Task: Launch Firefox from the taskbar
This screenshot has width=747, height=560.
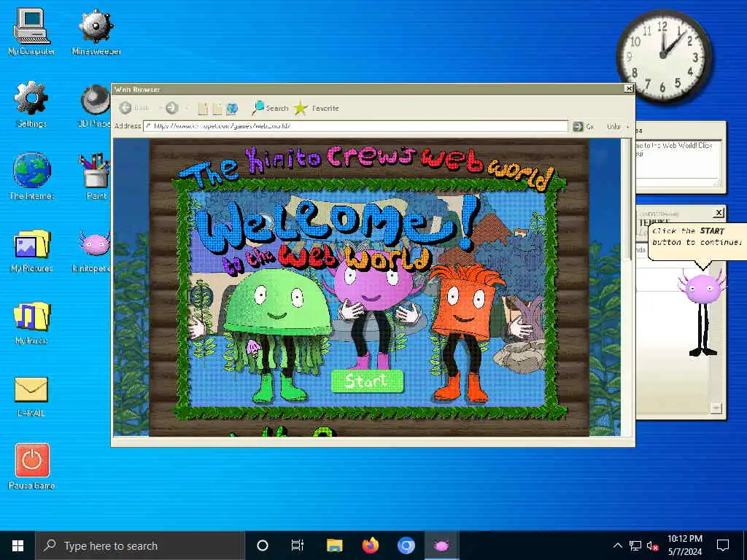Action: click(x=370, y=545)
